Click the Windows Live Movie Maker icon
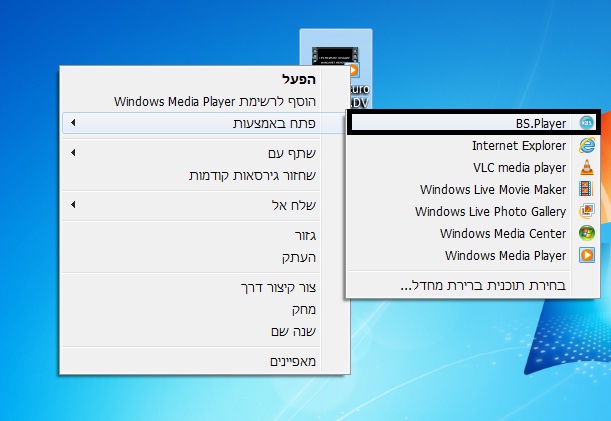The image size is (611, 421). click(586, 190)
